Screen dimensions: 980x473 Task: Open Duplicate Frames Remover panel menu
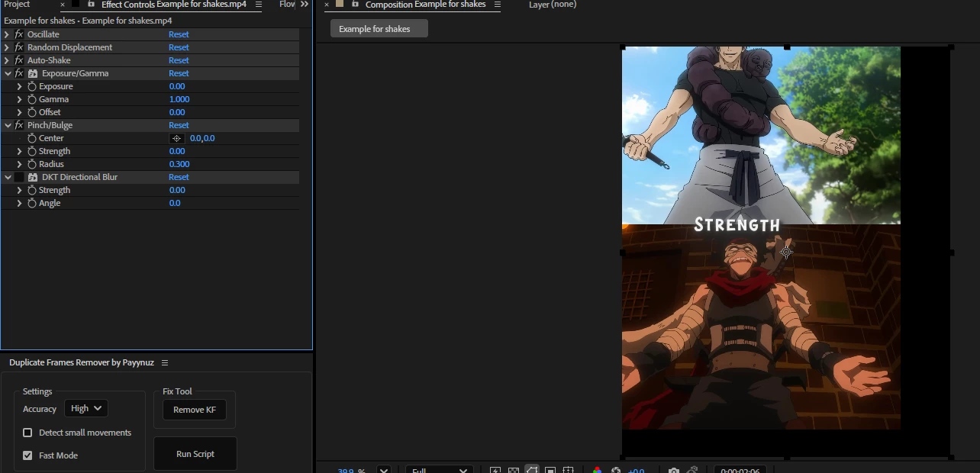[165, 362]
